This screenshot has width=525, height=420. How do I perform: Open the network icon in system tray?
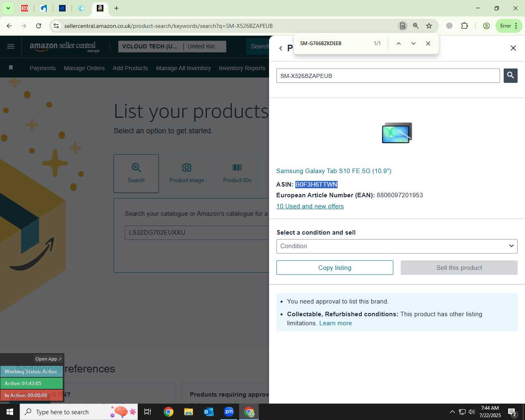[462, 412]
